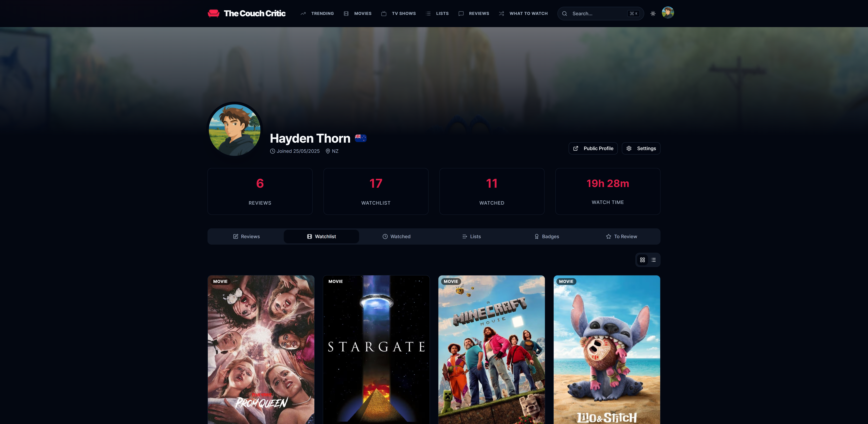868x424 pixels.
Task: Open user avatar menu in navbar
Action: point(667,13)
